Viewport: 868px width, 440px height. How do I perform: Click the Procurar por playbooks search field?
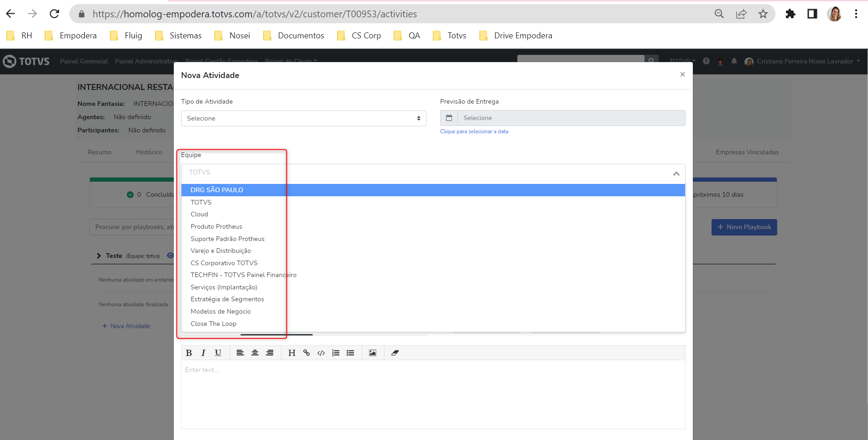coord(132,227)
